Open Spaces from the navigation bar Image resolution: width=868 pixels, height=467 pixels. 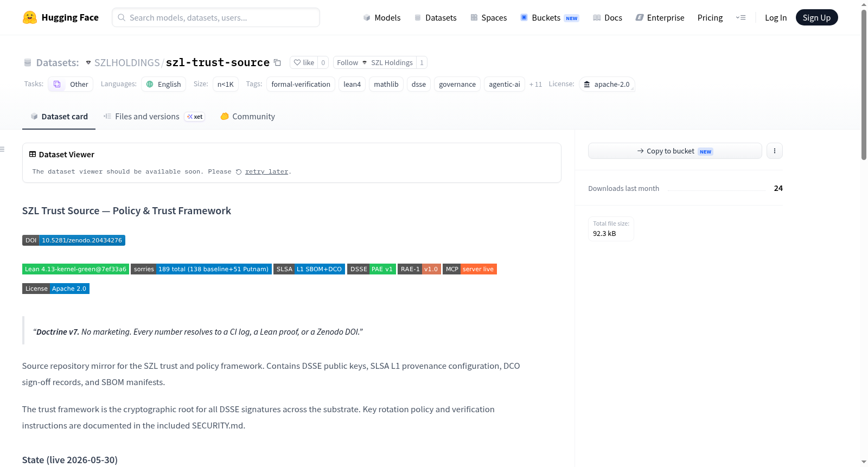point(489,18)
